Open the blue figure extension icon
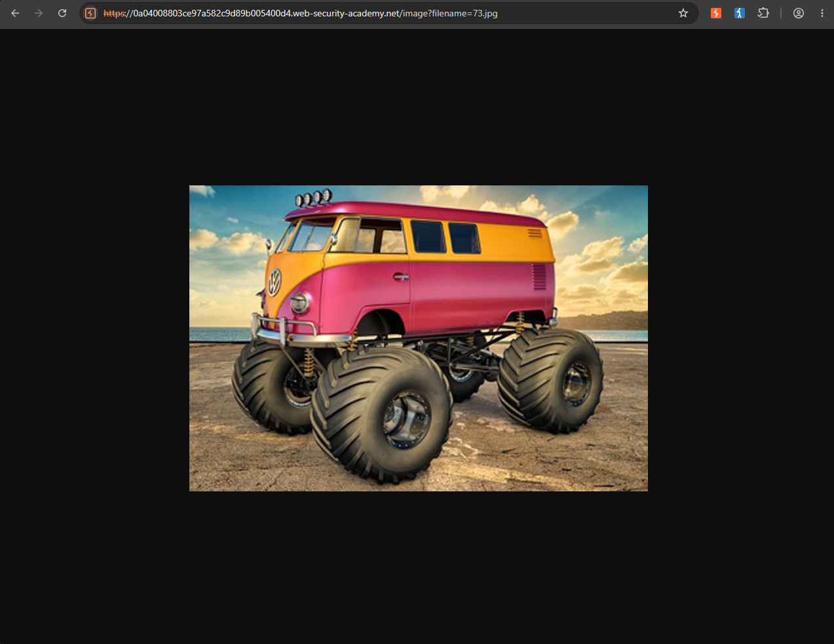This screenshot has width=834, height=644. pos(740,13)
